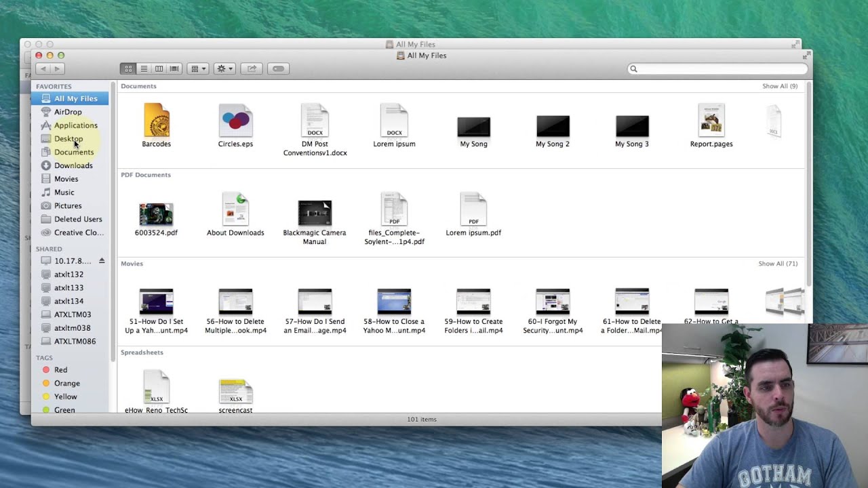Open AirDrop in the sidebar
The width and height of the screenshot is (868, 488).
[x=69, y=112]
